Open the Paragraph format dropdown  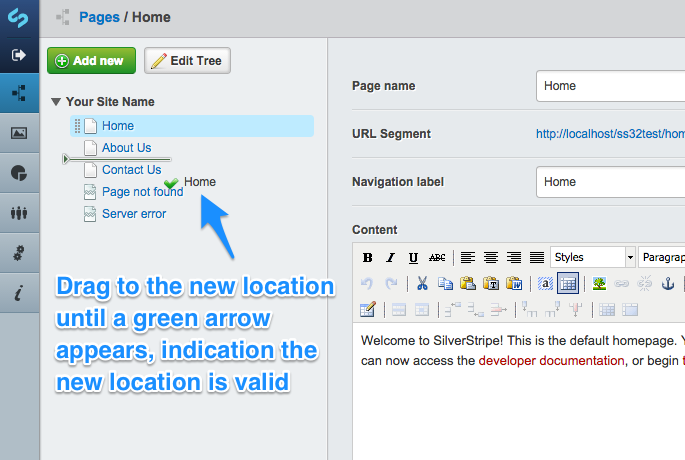(x=662, y=258)
